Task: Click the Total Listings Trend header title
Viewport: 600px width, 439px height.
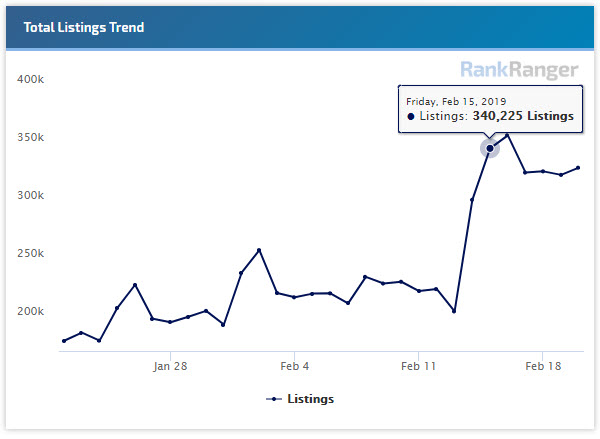Action: click(84, 27)
